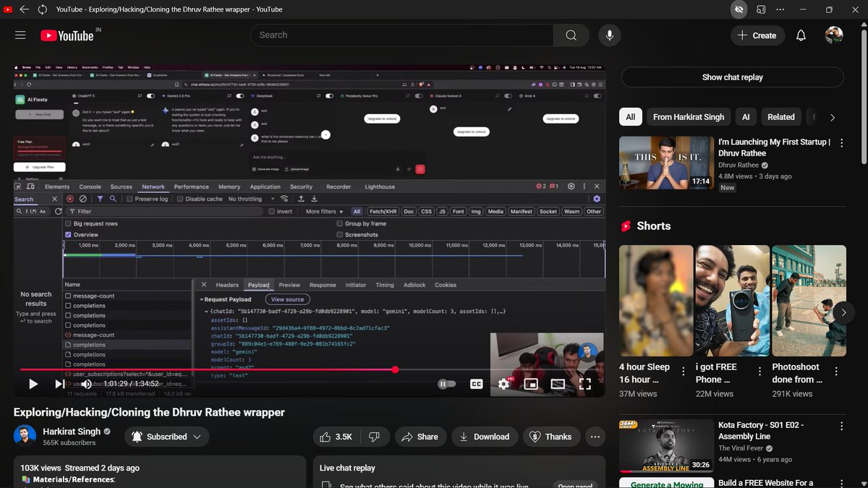Viewport: 868px width, 488px height.
Task: Open the Thanks button
Action: 551,437
